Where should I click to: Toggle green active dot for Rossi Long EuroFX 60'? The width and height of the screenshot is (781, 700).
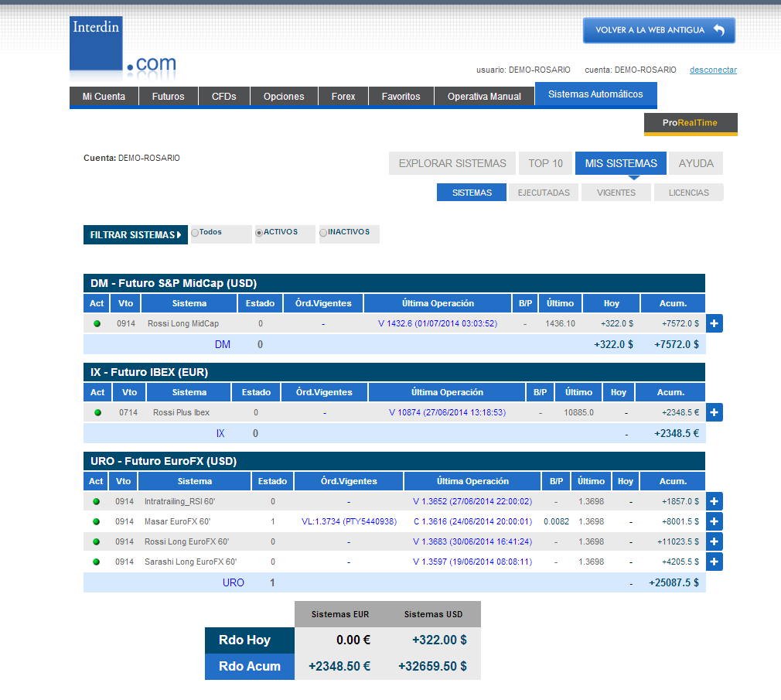click(96, 541)
